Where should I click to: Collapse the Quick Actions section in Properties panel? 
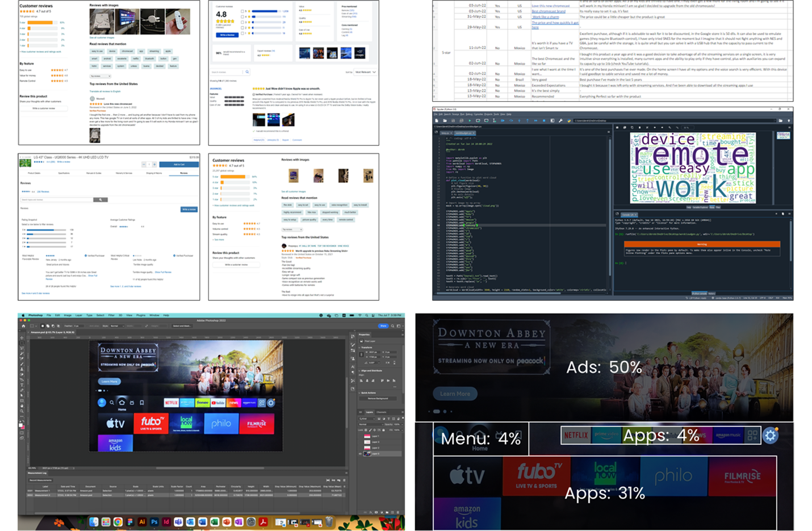[359, 393]
